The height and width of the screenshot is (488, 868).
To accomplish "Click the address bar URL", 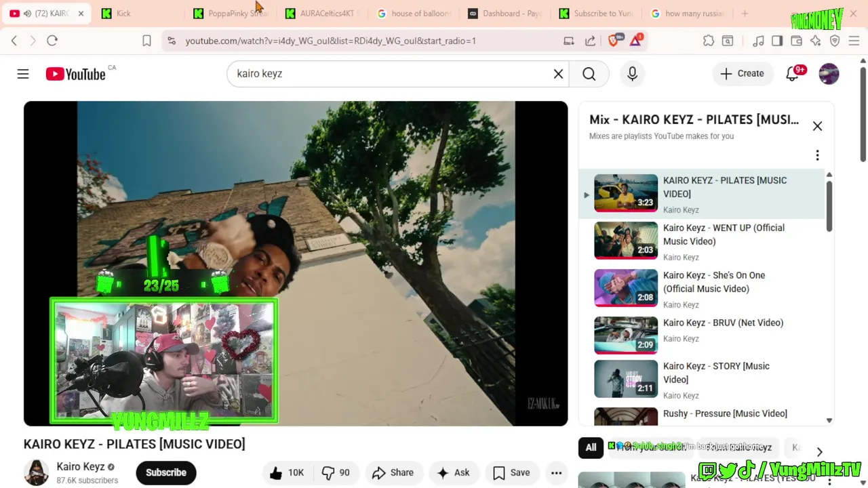I will point(331,41).
